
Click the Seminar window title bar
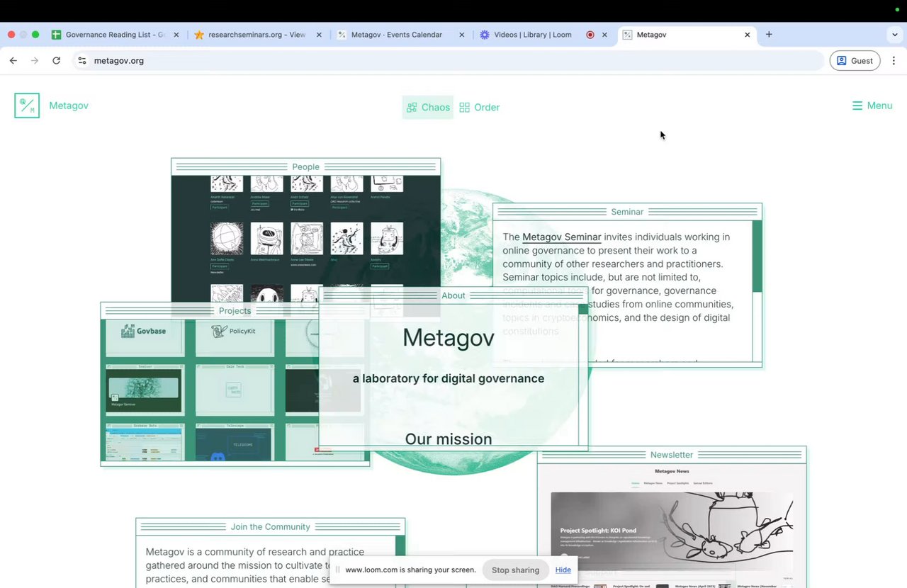pyautogui.click(x=627, y=212)
